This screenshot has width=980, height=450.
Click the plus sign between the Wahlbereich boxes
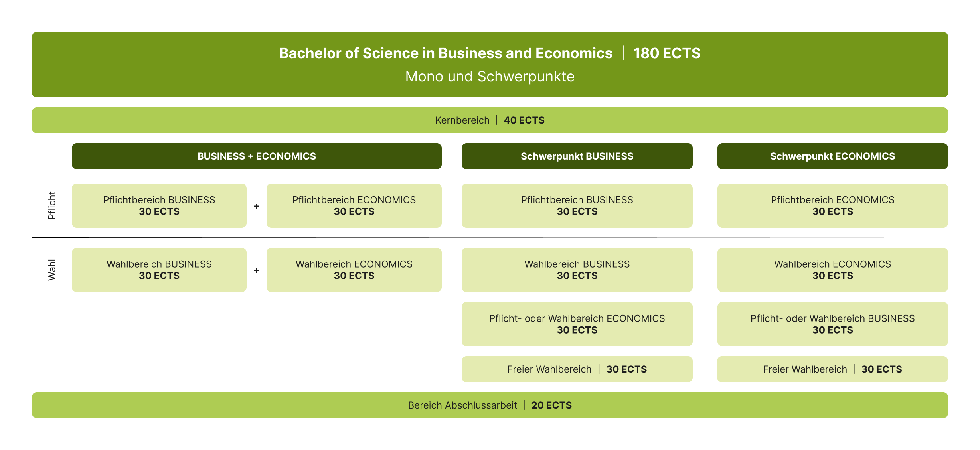257,270
